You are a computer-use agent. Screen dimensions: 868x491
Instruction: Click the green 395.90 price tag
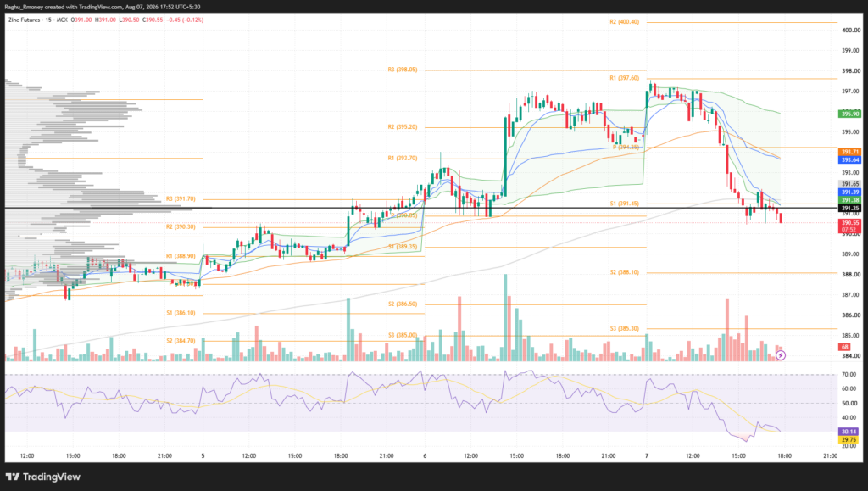[x=849, y=114]
